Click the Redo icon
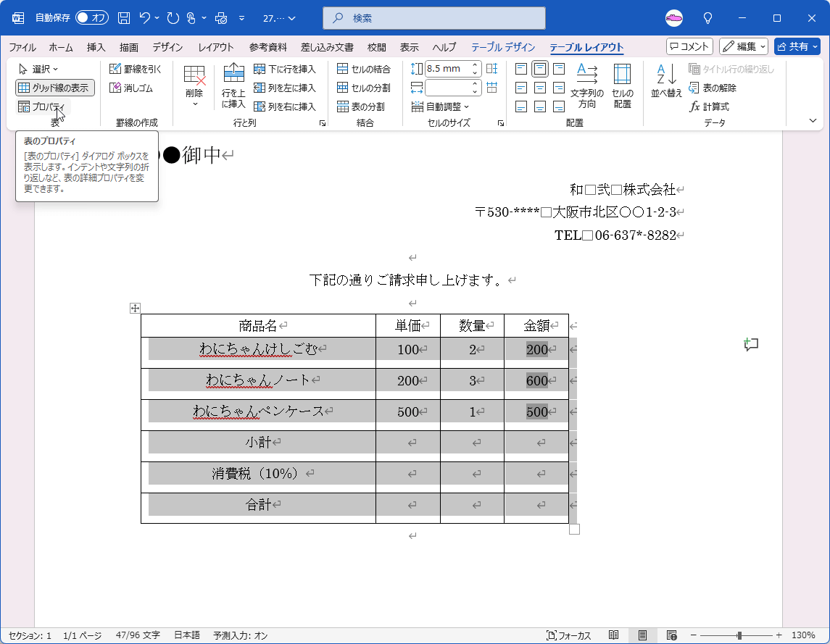 [173, 18]
